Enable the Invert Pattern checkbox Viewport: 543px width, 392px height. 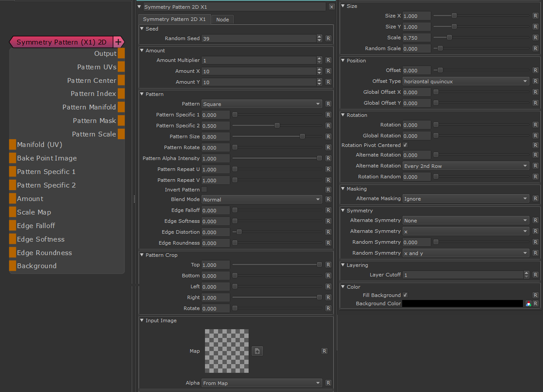click(204, 190)
